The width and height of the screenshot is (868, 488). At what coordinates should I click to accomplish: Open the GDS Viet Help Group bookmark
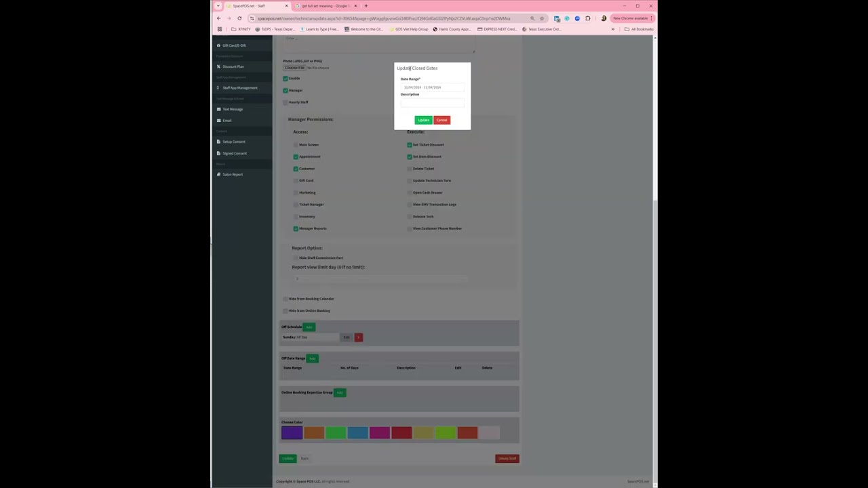tap(409, 29)
